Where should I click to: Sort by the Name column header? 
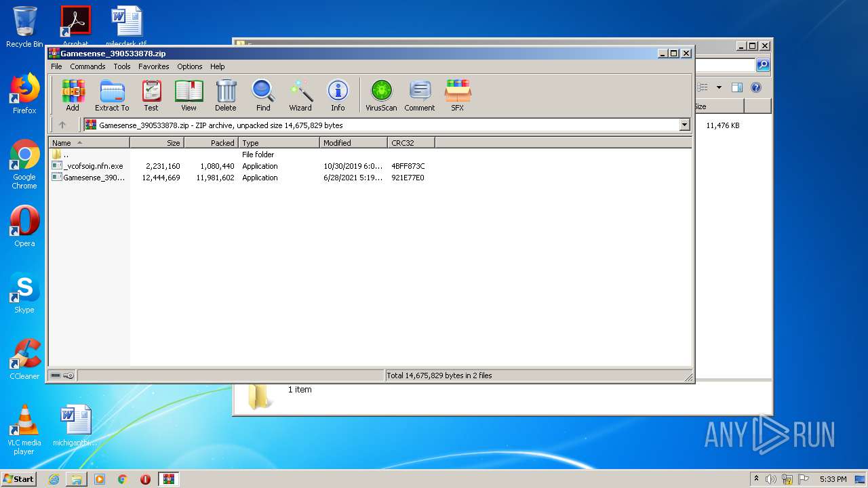[x=89, y=143]
